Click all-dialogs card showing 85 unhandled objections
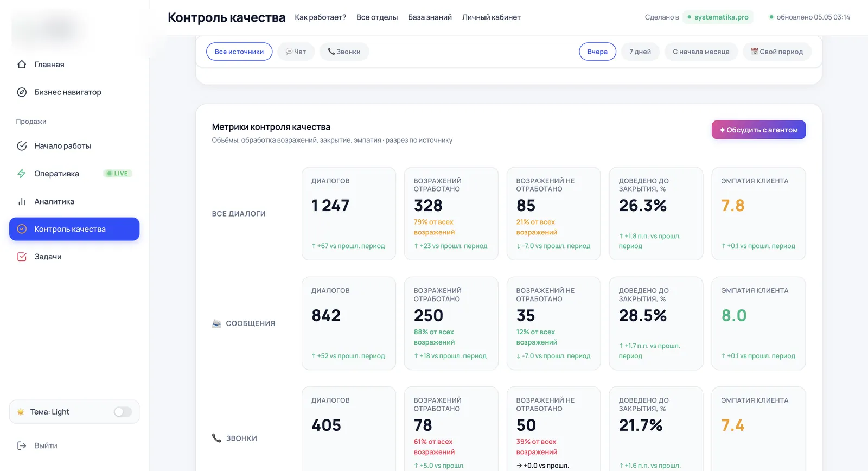The image size is (868, 471). [x=553, y=214]
